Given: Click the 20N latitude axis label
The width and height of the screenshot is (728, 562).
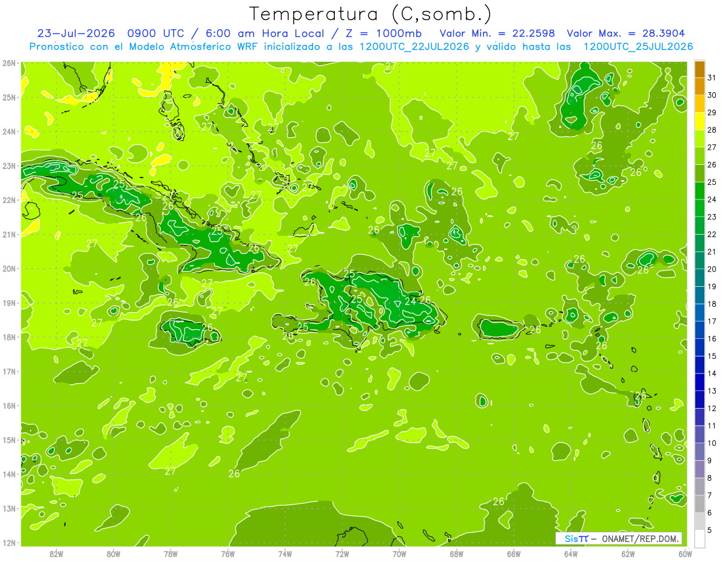Looking at the screenshot, I should coord(8,269).
